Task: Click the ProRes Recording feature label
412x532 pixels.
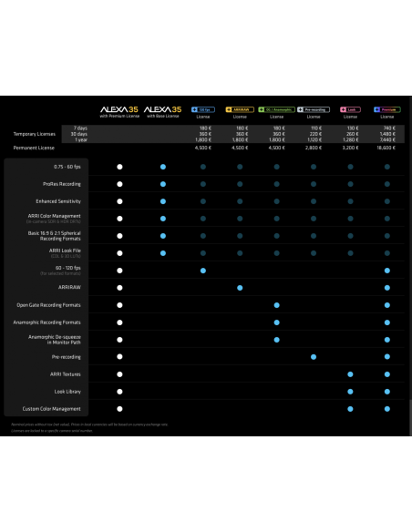Action: (62, 184)
